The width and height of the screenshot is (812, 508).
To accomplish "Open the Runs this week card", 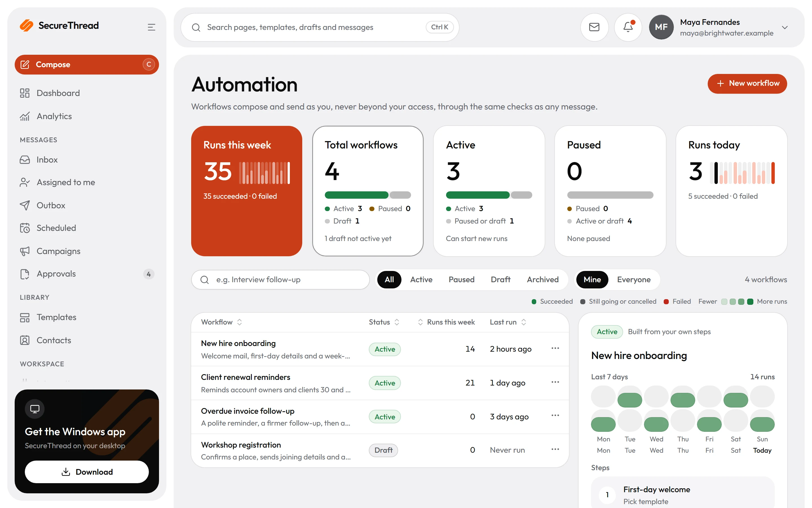I will pos(246,191).
